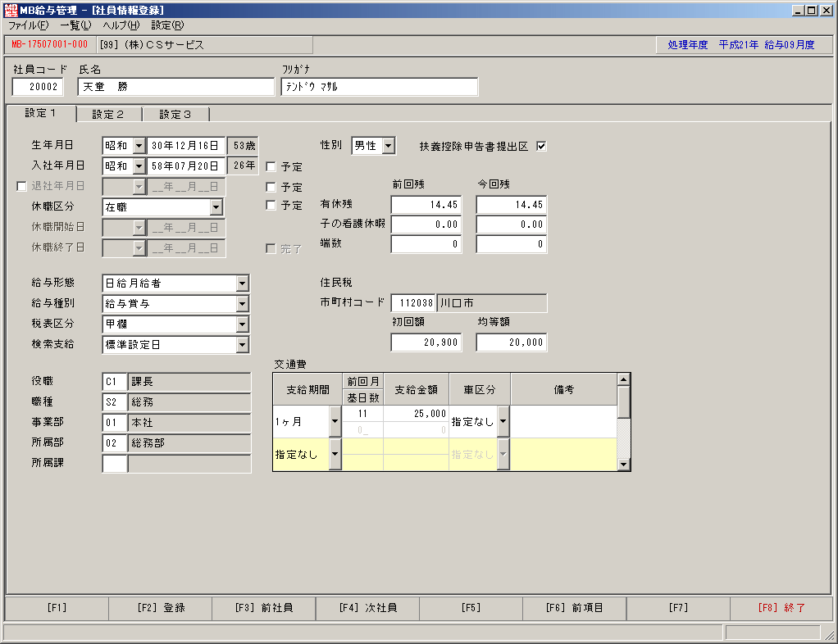
Task: Switch to the 設定2 tab
Action: pyautogui.click(x=108, y=114)
